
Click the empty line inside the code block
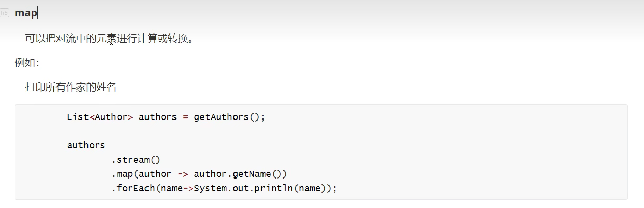[203, 131]
